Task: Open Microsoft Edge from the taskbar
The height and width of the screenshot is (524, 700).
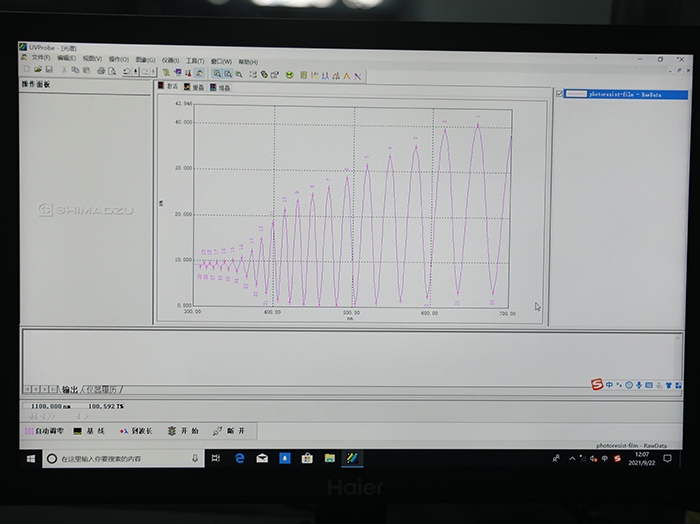Action: [240, 458]
